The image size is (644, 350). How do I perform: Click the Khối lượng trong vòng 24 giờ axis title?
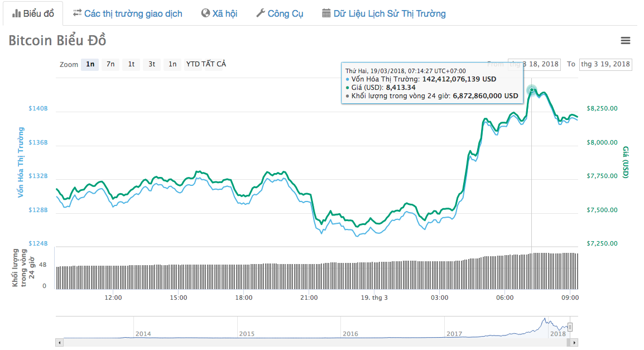click(23, 267)
